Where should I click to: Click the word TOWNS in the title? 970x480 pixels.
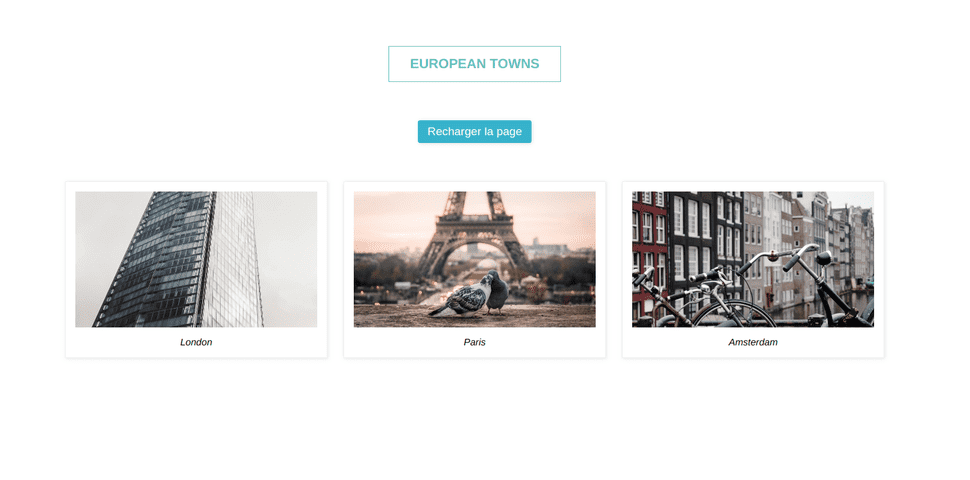point(515,64)
